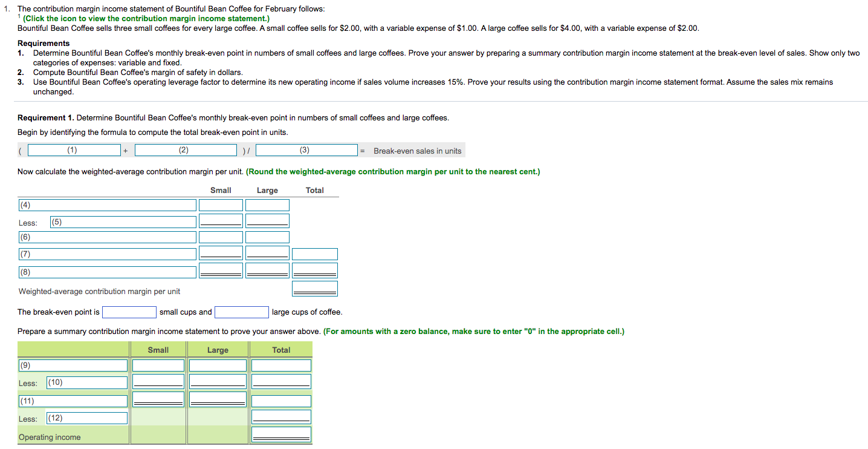Viewport: 868px width, 449px height.
Task: Click the Large cell in row (5)
Action: [x=267, y=221]
